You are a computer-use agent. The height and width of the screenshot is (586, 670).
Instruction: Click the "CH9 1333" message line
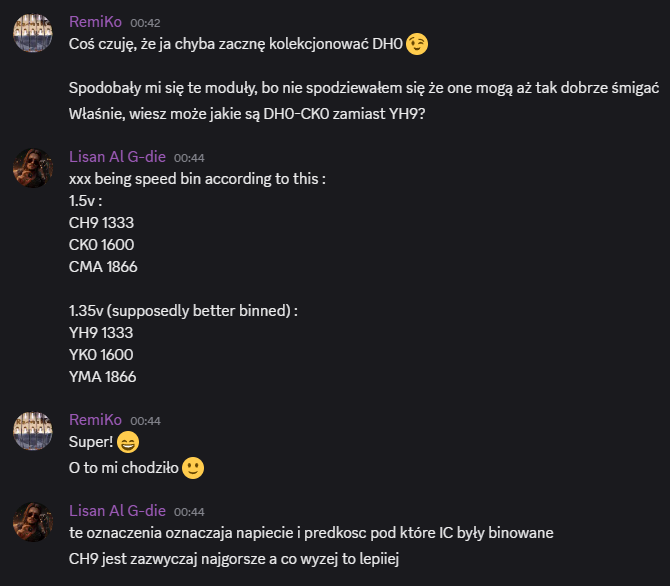coord(102,223)
